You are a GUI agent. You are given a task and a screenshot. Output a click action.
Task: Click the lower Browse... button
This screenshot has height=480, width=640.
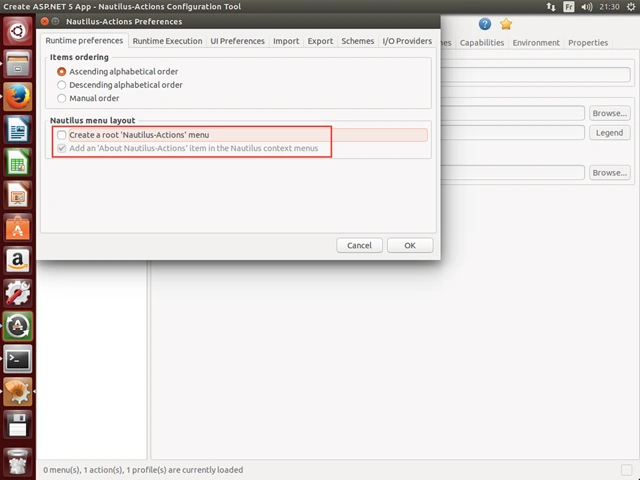coord(609,173)
